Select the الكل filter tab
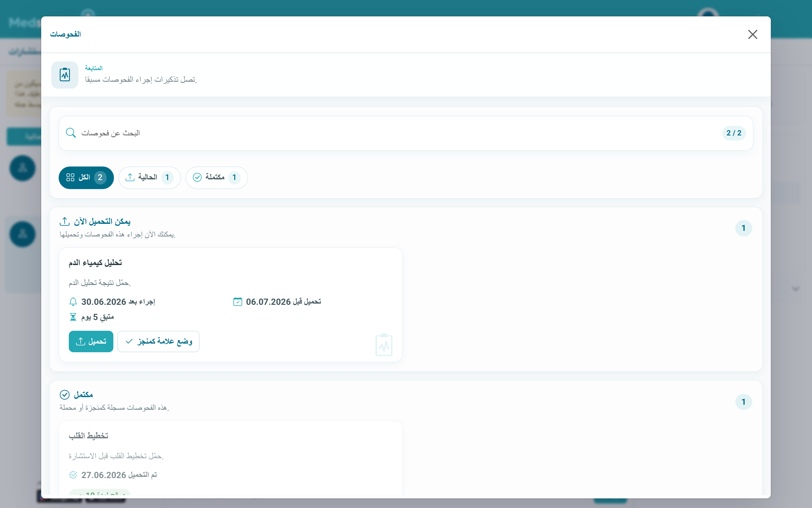This screenshot has width=812, height=508. click(86, 178)
